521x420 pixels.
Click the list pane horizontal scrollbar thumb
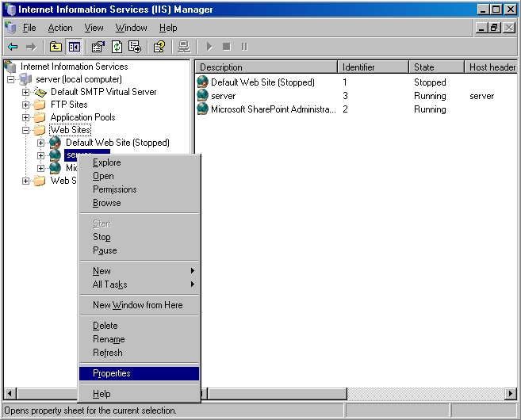click(x=277, y=393)
